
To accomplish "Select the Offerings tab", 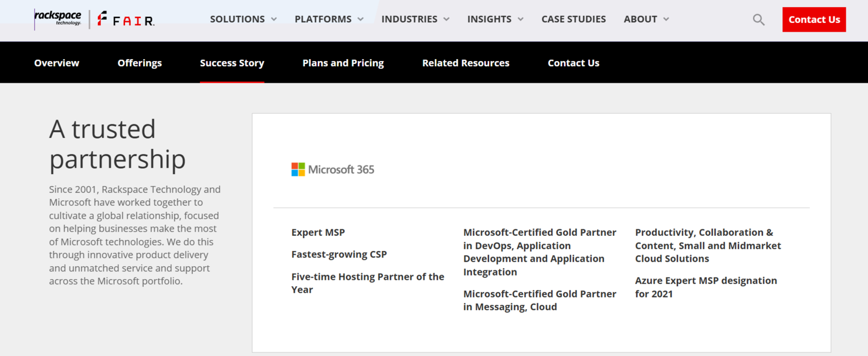I will 140,62.
